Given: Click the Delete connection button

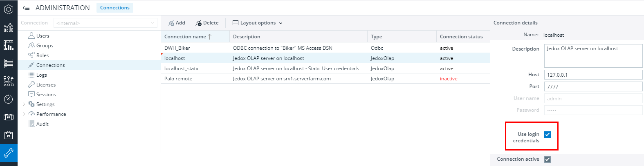Looking at the screenshot, I should [207, 23].
